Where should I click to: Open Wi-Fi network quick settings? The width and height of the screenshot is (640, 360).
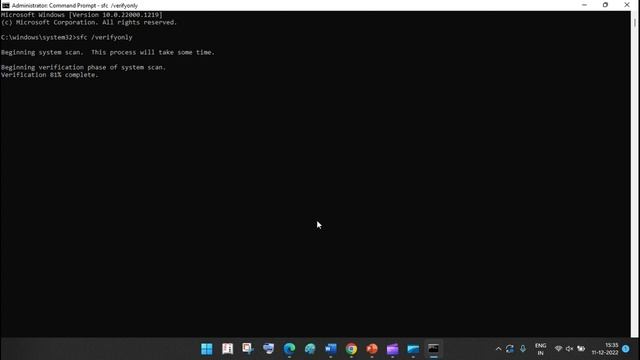click(x=558, y=349)
